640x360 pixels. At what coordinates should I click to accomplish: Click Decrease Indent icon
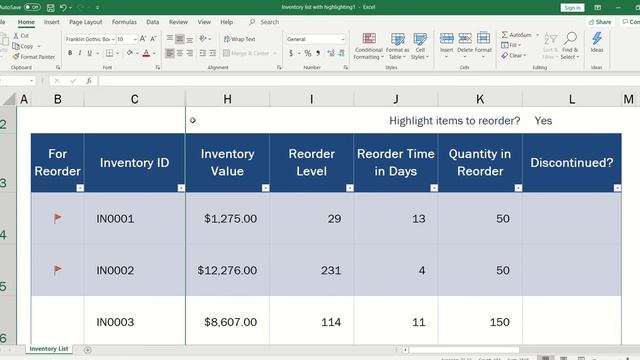point(202,53)
